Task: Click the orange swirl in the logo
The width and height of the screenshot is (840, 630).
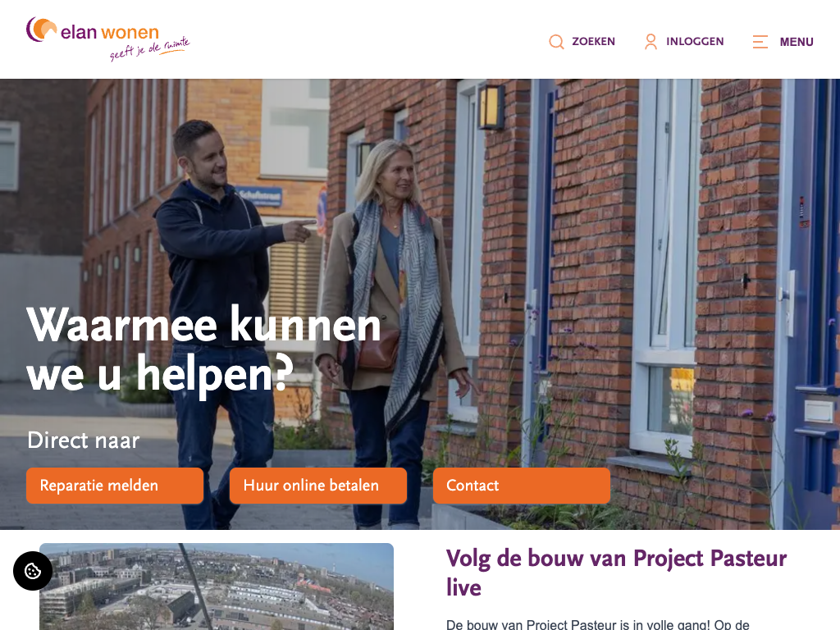Action: pos(41,29)
